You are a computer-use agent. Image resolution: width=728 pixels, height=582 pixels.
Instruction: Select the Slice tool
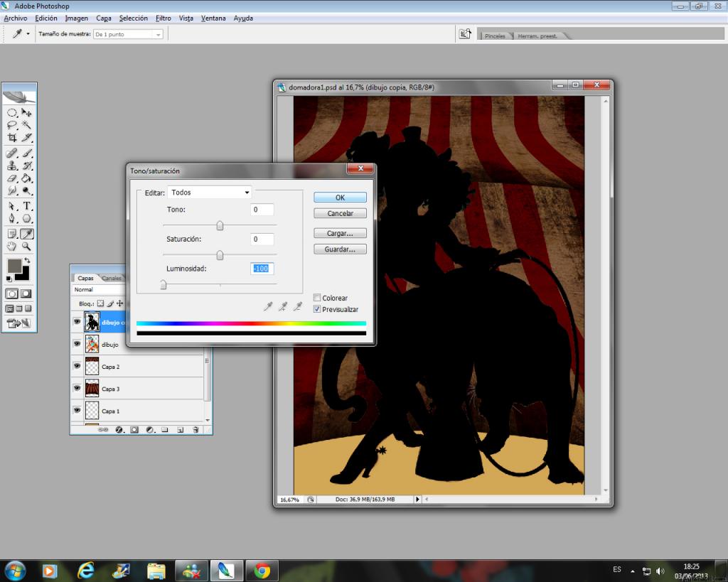click(26, 138)
